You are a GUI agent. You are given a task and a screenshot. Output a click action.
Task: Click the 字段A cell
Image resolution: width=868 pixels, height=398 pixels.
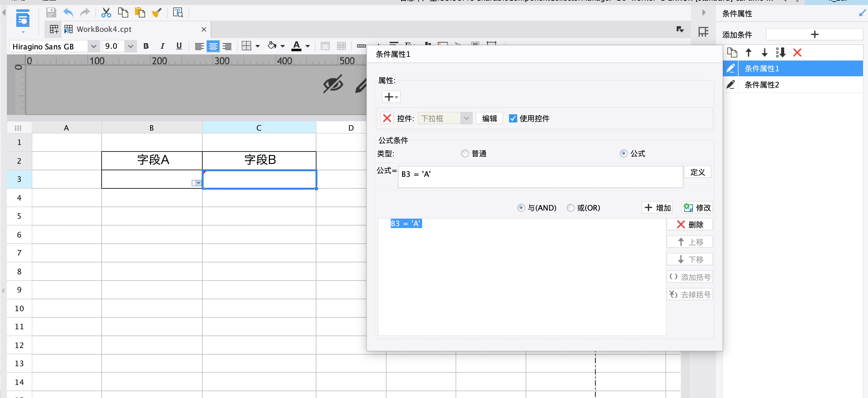[x=152, y=160]
